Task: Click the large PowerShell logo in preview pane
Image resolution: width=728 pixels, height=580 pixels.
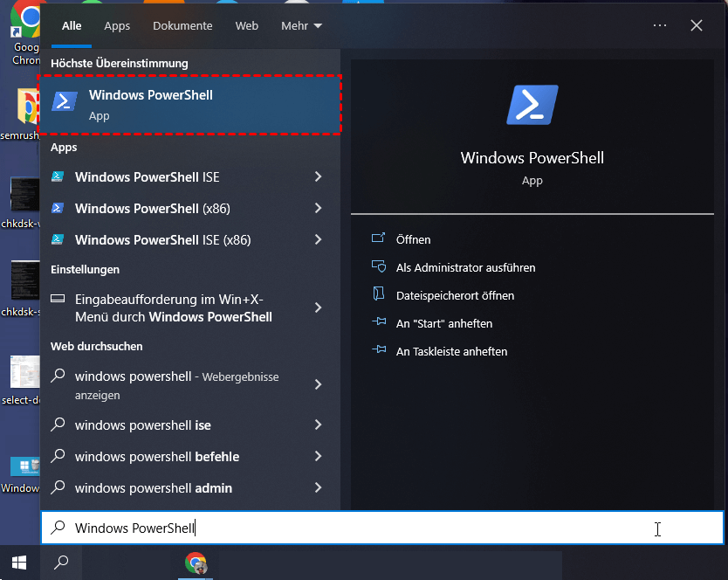Action: (x=532, y=105)
